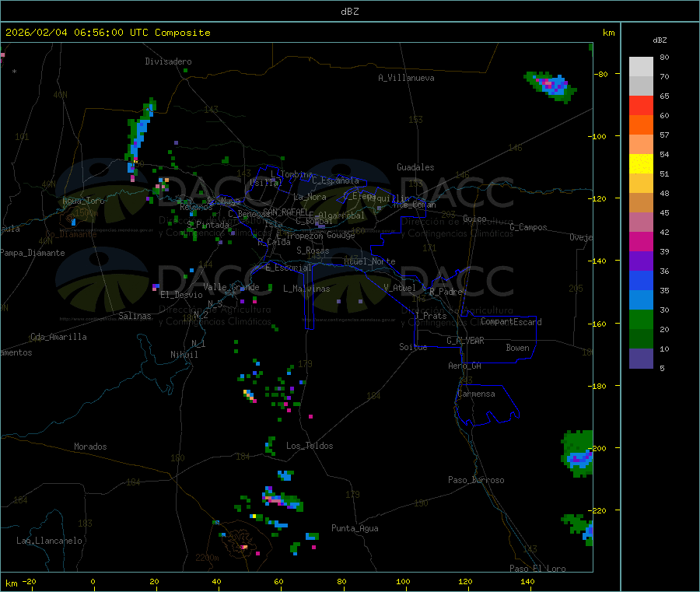Click the 'S_Rosas' map label
Image resolution: width=700 pixels, height=592 pixels.
coord(313,250)
